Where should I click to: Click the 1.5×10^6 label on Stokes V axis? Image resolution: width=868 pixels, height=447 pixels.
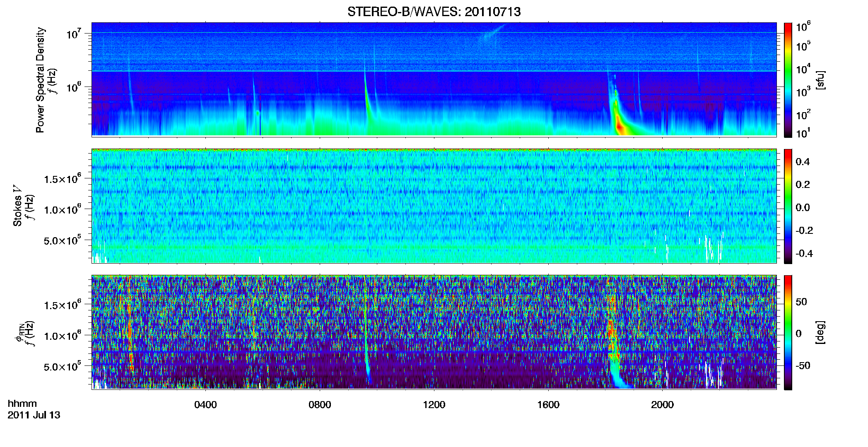tap(63, 179)
